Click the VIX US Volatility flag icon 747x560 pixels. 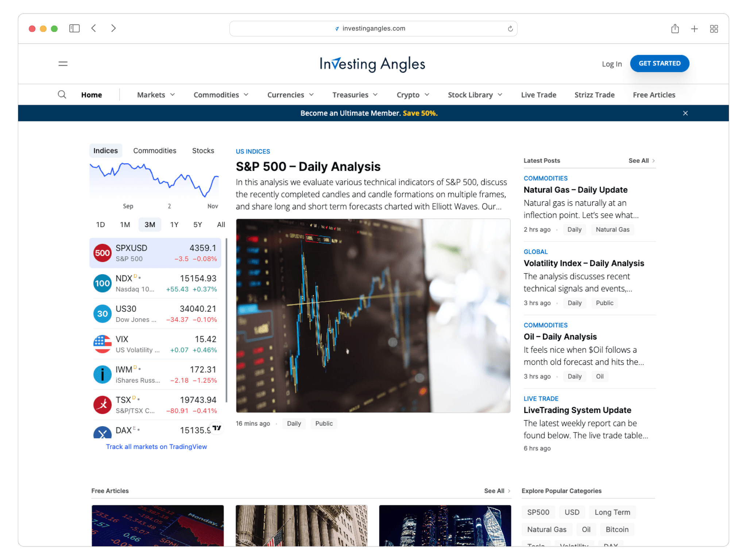pos(101,343)
